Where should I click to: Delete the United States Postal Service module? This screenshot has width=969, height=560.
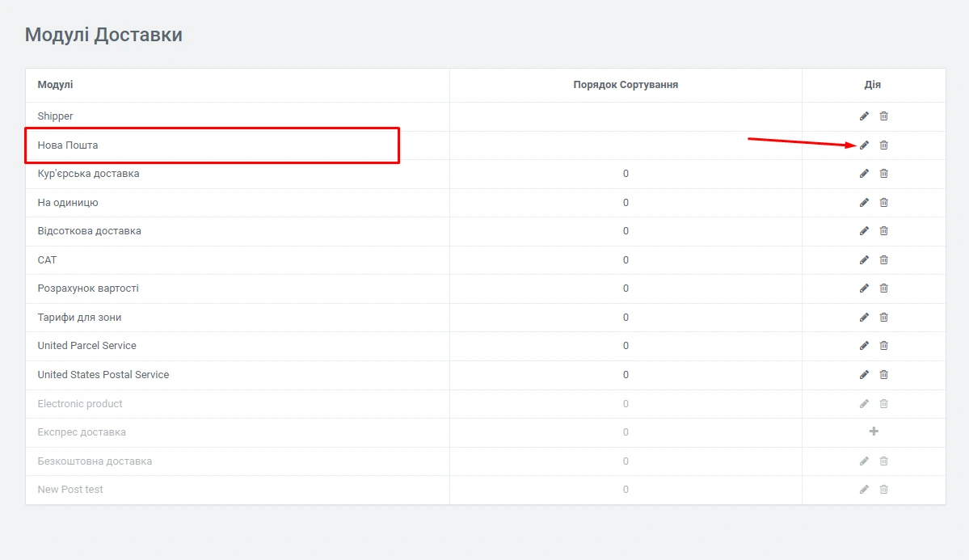click(x=883, y=375)
